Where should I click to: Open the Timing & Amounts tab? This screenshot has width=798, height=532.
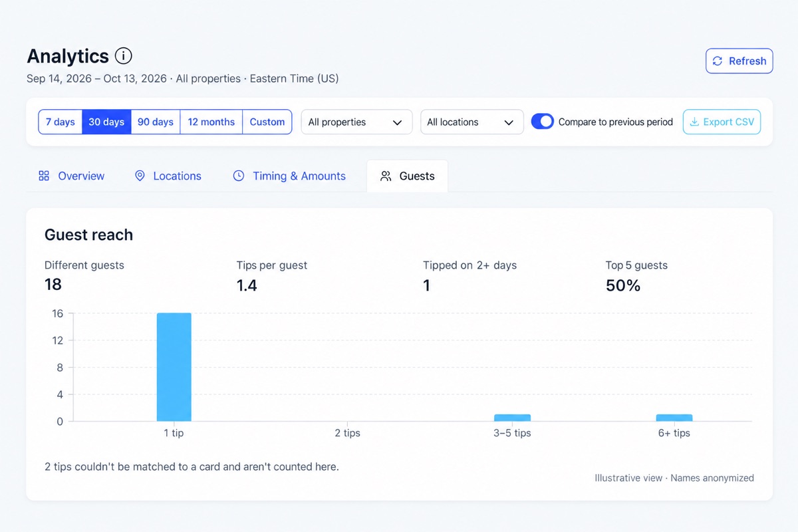[x=289, y=176]
